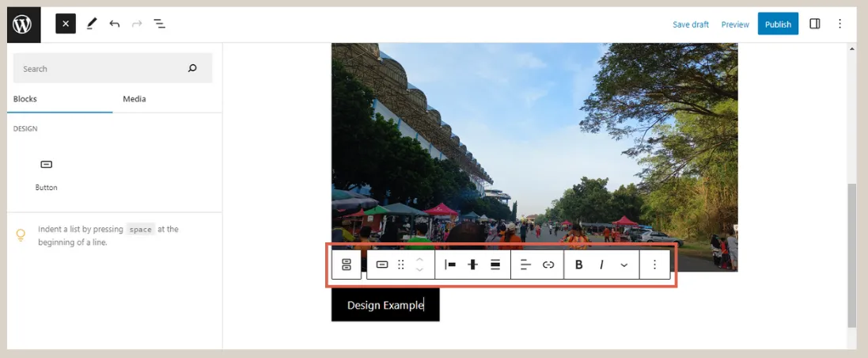Open vertical alignment option
This screenshot has width=868, height=358.
pos(472,265)
